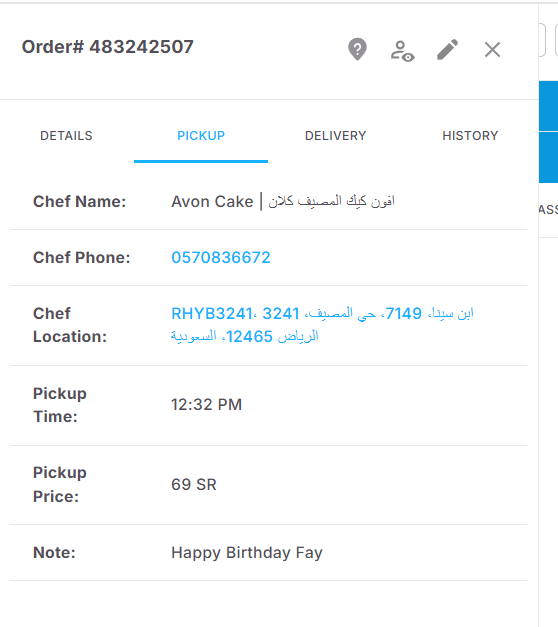
Task: Click the upper blue button at right edge
Action: click(x=548, y=106)
